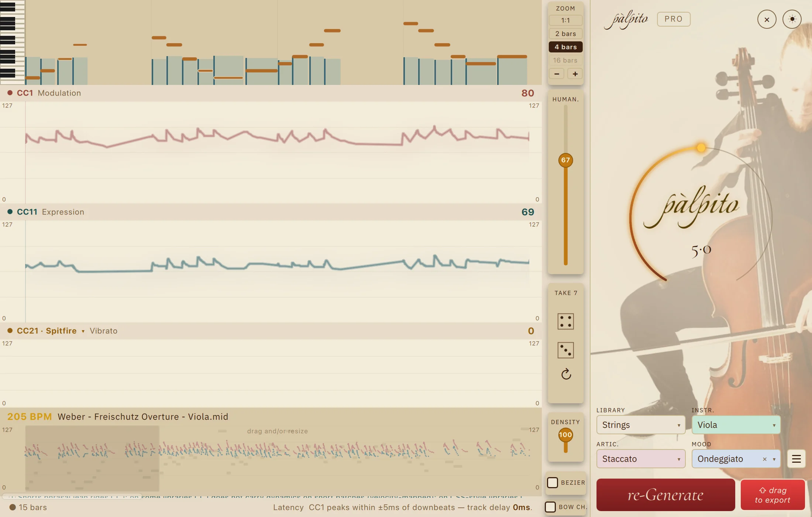Open the Instrument Viola dropdown
The height and width of the screenshot is (517, 812).
click(x=736, y=425)
